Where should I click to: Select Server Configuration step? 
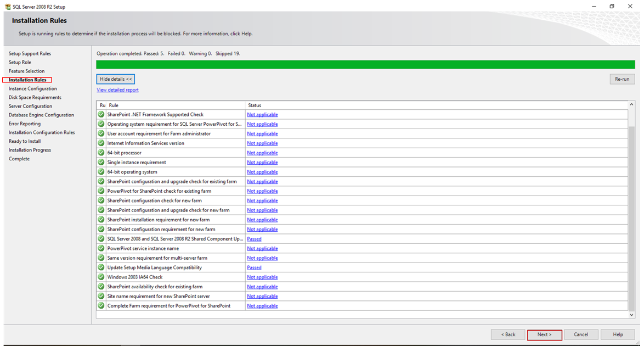tap(30, 106)
